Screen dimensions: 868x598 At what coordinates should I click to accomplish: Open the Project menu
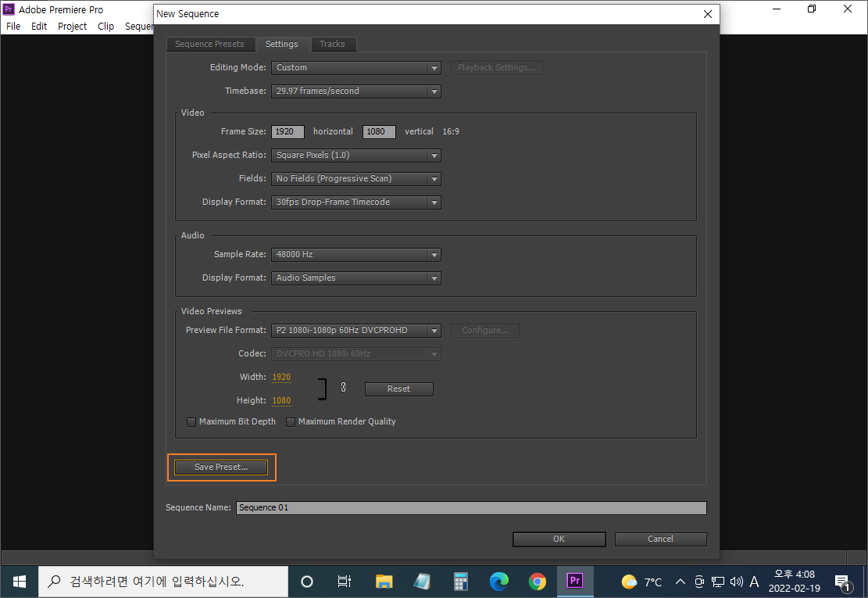[x=72, y=26]
